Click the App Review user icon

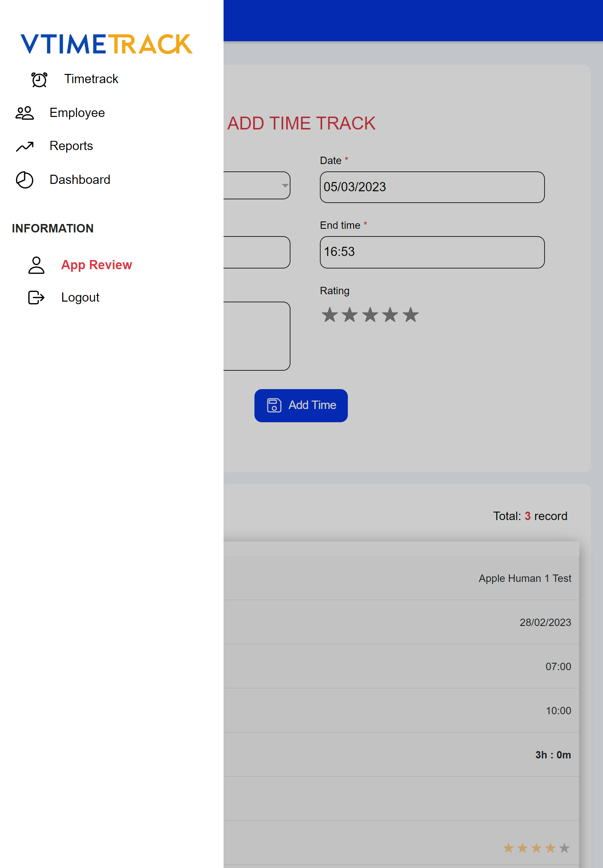click(x=36, y=265)
